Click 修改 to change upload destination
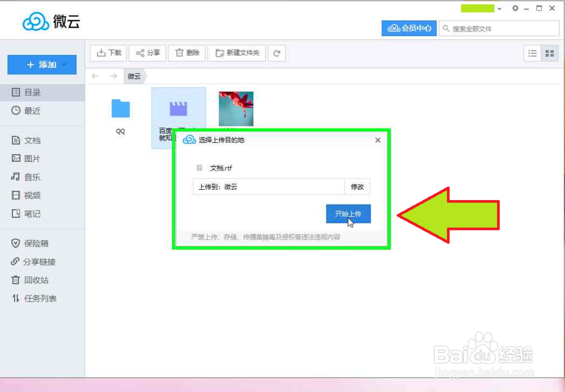Viewport: 565px width, 392px height. coord(357,186)
